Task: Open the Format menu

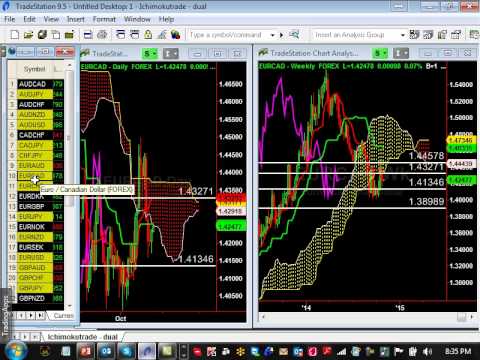Action: (x=104, y=19)
